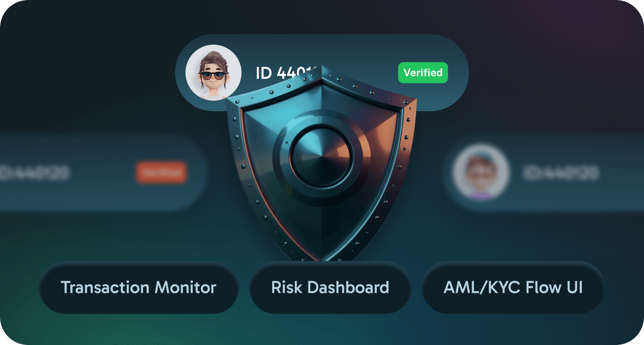Open the Transaction Monitor pill

(x=138, y=288)
